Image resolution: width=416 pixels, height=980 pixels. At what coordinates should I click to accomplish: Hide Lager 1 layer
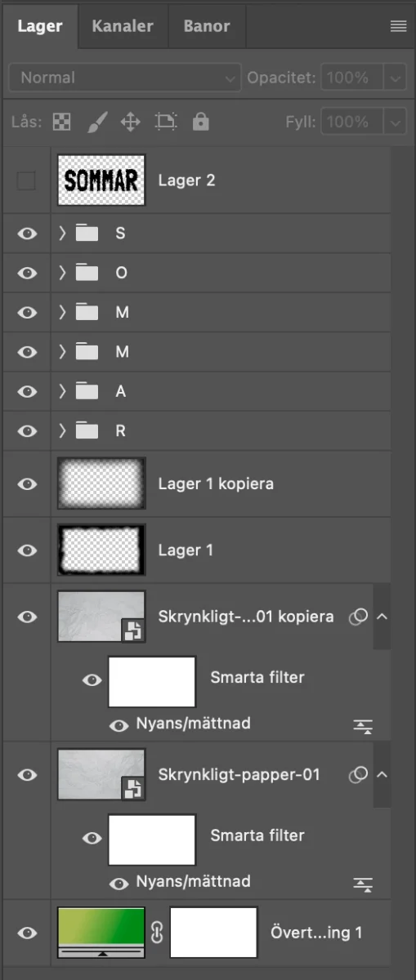pos(27,550)
